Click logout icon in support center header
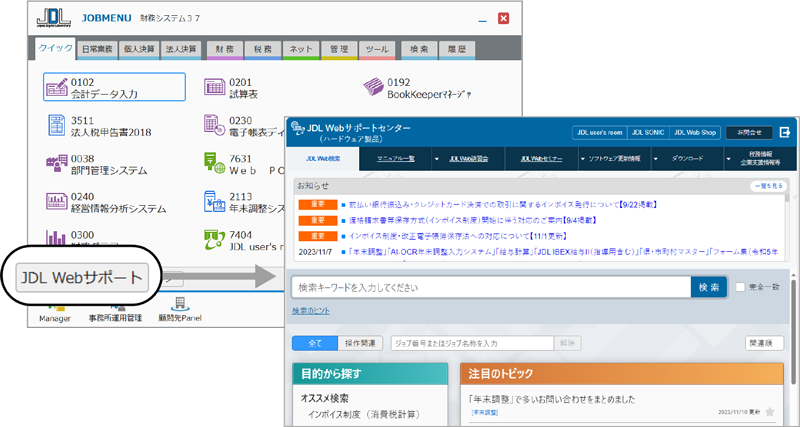Screen dimensions: 800x427 (784, 133)
